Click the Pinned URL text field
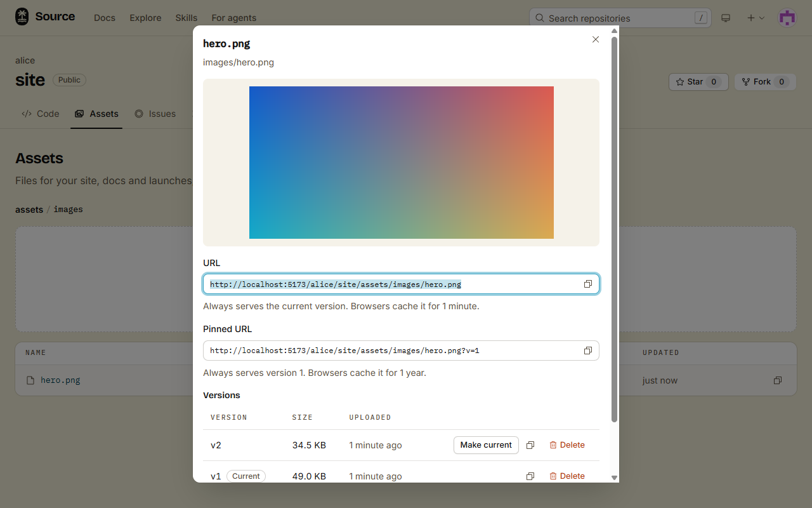812x508 pixels. pos(401,351)
